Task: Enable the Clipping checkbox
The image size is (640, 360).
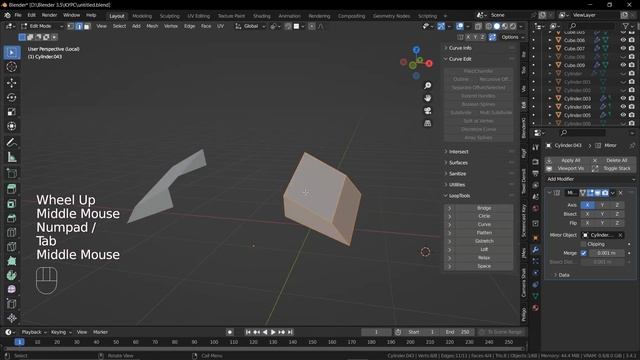Action: [x=584, y=244]
